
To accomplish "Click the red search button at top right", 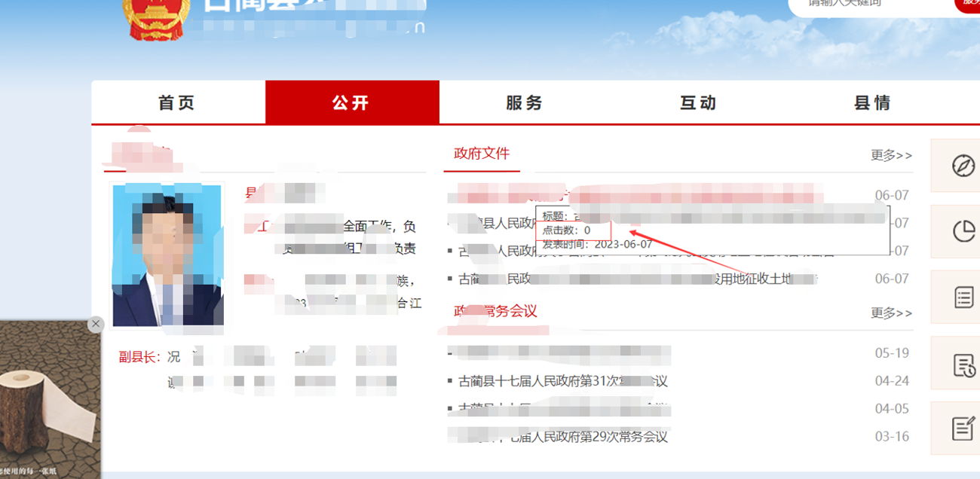I will click(x=968, y=4).
